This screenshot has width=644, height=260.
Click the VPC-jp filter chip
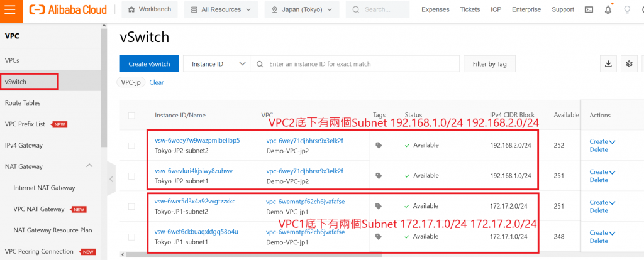tap(131, 82)
